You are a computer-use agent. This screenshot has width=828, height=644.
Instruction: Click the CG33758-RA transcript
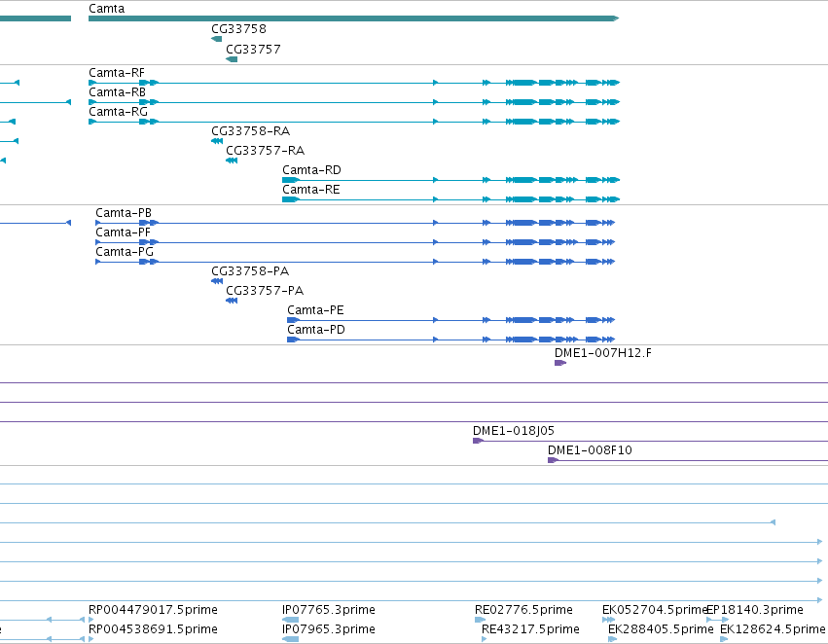click(x=217, y=141)
